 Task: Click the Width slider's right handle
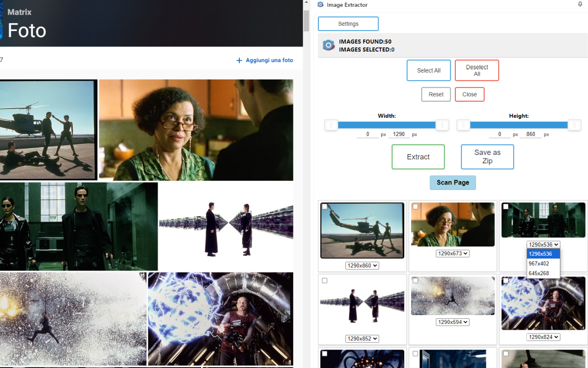[442, 125]
